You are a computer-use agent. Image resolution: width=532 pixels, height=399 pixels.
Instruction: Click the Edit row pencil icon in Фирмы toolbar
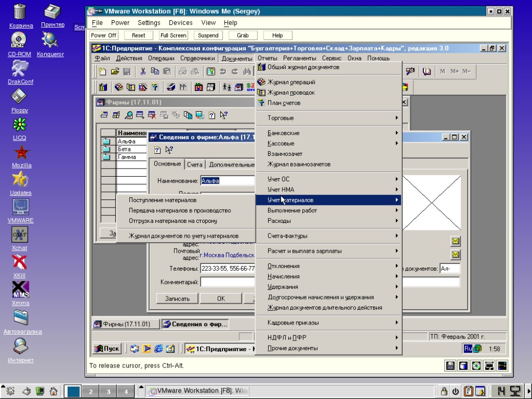pos(116,115)
